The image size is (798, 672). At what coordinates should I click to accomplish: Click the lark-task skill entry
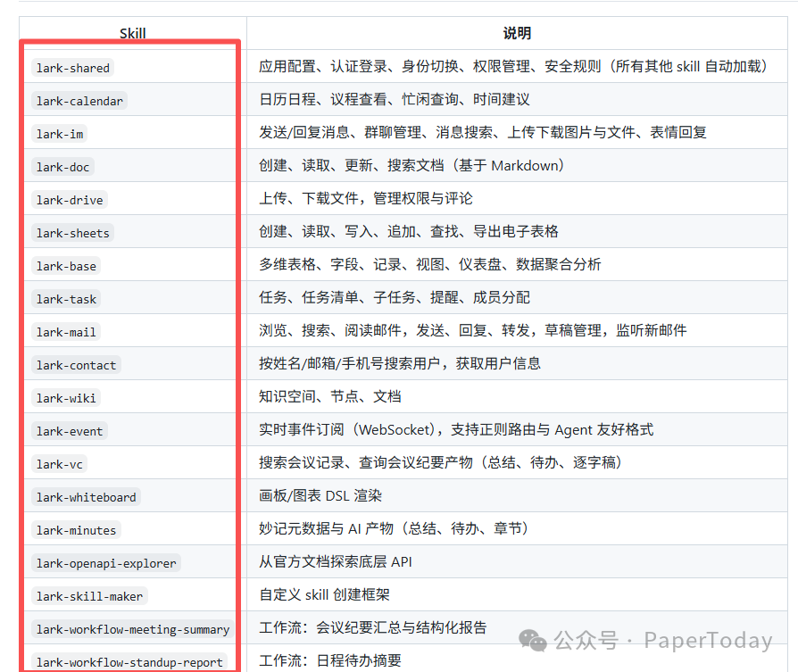coord(65,299)
